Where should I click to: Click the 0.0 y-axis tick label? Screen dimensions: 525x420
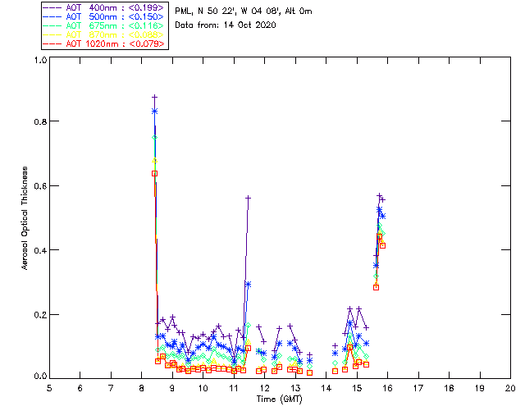40,377
